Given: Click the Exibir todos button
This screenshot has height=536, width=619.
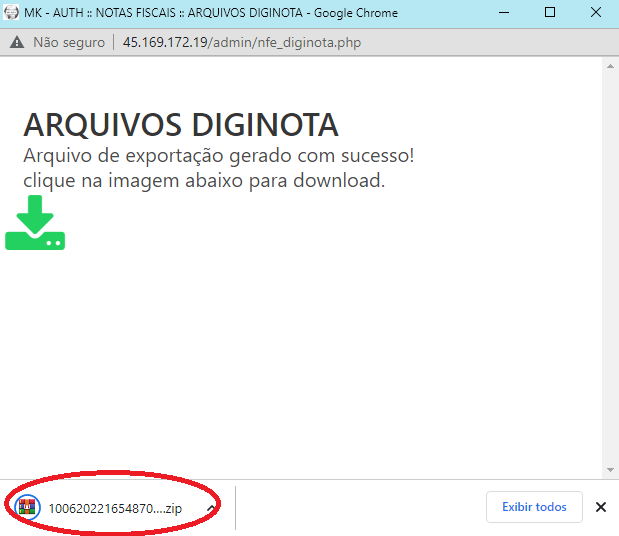Looking at the screenshot, I should [534, 507].
